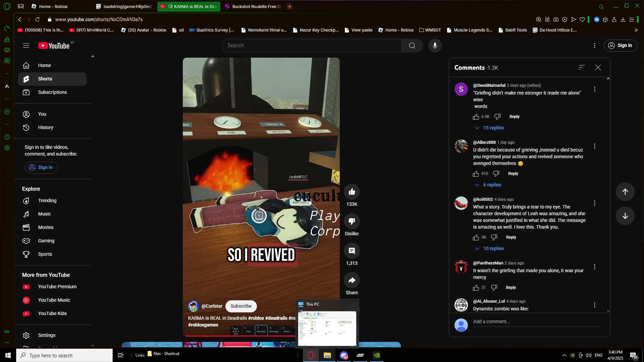Image resolution: width=644 pixels, height=362 pixels.
Task: Like @SwatiNatvarlal's comment
Action: click(x=476, y=117)
